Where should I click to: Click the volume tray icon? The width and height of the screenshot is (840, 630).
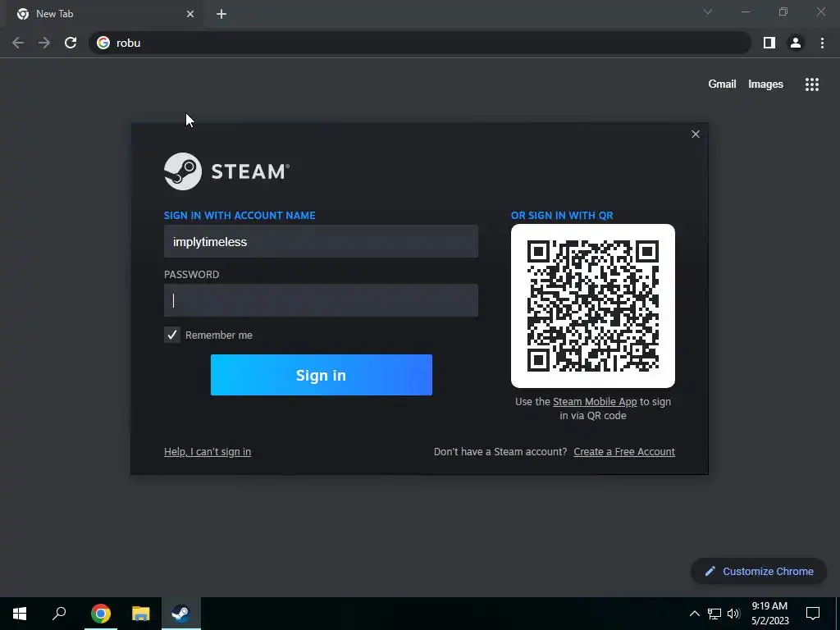[x=733, y=614]
